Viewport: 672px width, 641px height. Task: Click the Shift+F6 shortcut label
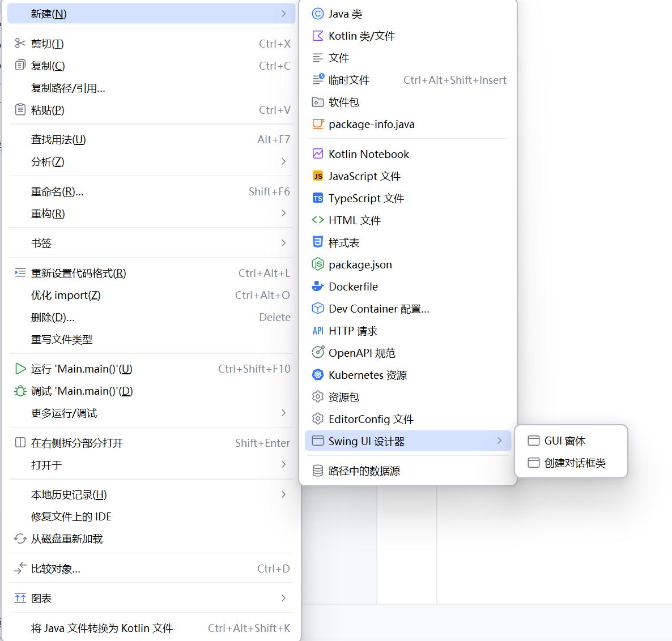click(x=269, y=191)
